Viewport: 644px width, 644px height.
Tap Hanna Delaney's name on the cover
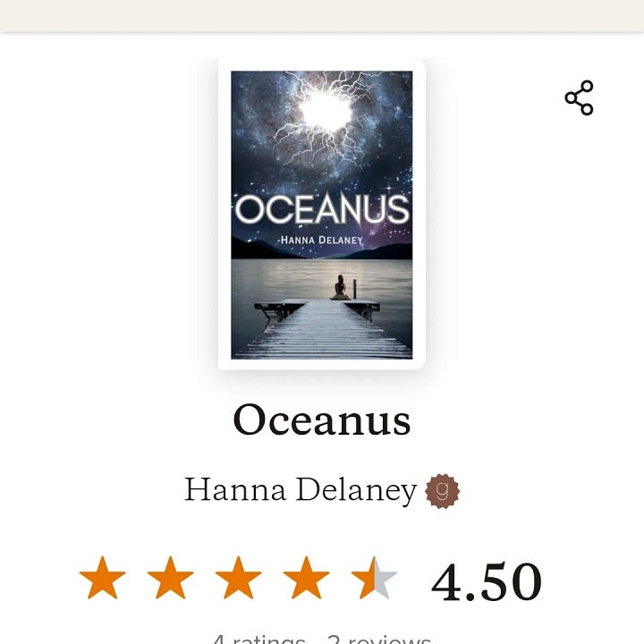322,240
